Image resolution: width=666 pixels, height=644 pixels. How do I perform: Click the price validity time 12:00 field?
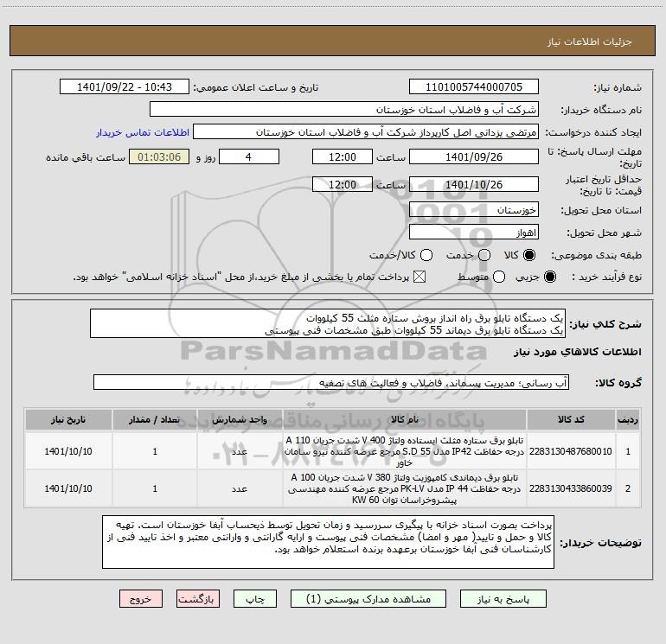point(343,184)
